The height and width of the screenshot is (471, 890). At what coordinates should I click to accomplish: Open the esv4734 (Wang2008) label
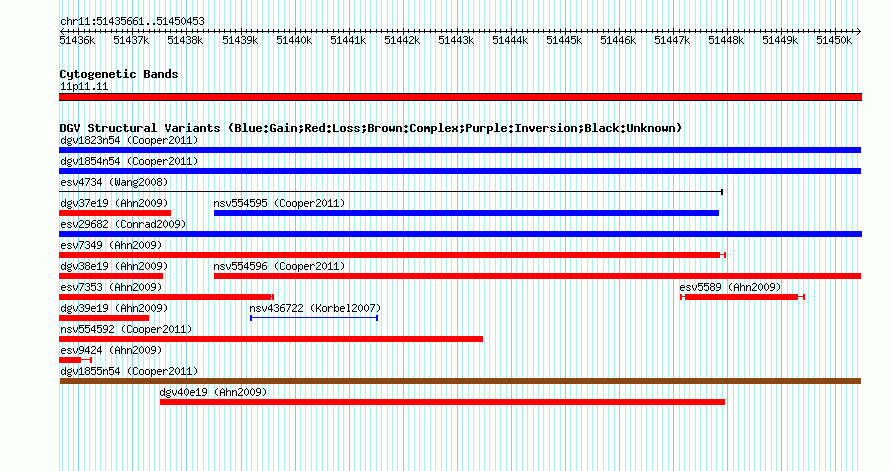(114, 182)
